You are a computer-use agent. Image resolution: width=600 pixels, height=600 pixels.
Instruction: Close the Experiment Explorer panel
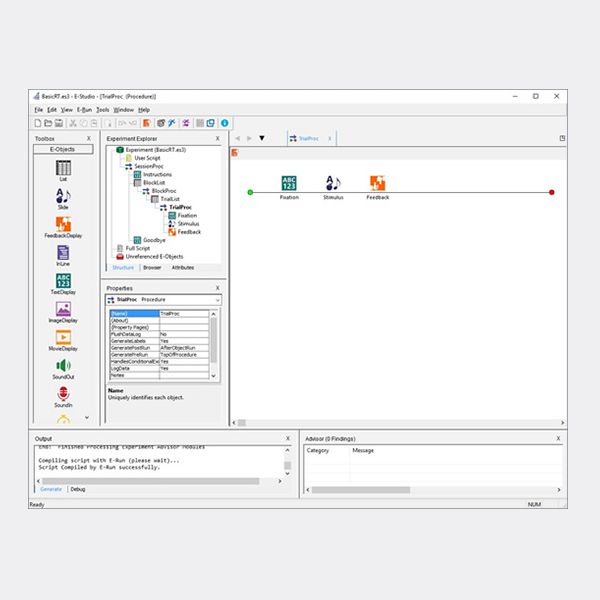[218, 138]
